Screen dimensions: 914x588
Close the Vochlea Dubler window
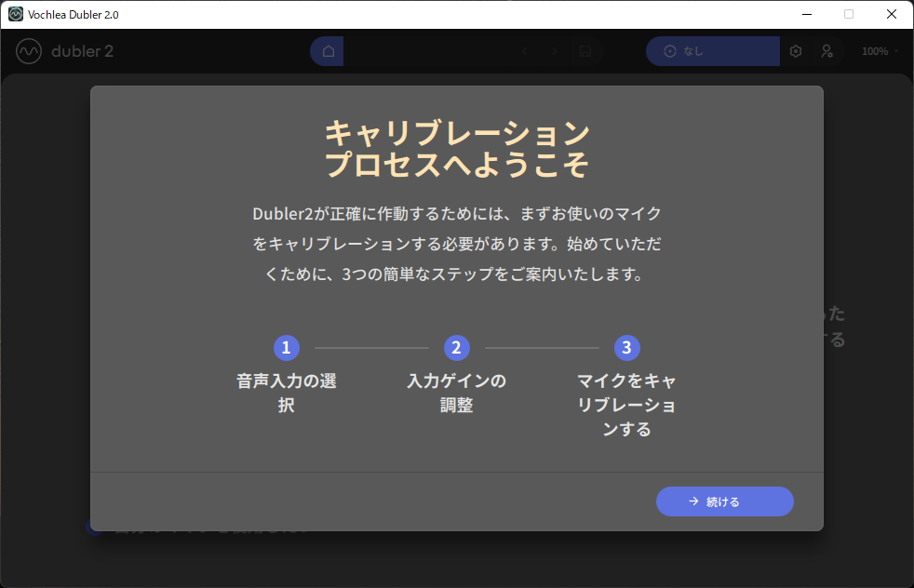(x=892, y=14)
